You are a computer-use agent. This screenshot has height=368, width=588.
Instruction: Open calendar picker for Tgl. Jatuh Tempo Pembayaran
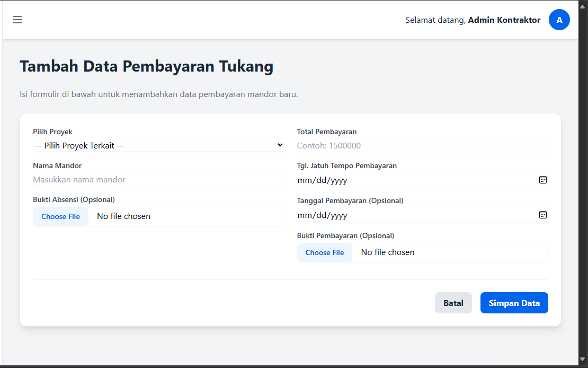click(542, 180)
